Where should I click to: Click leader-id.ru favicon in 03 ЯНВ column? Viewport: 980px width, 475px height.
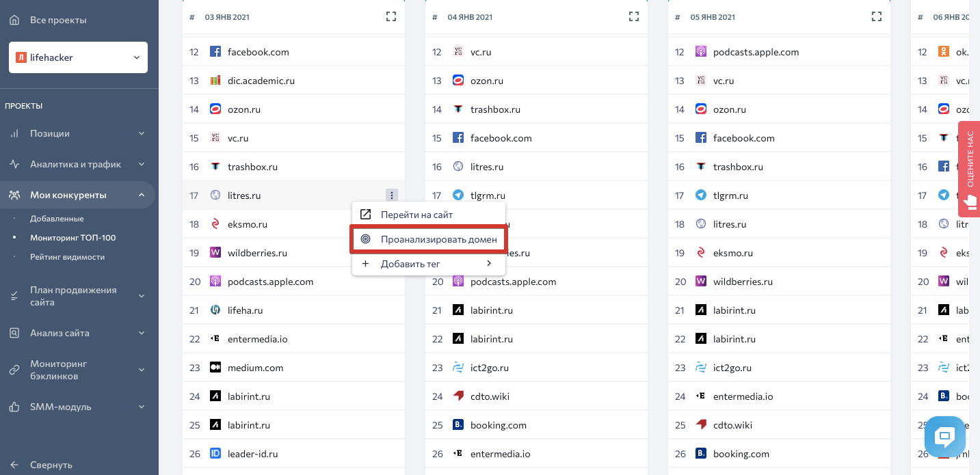[215, 454]
